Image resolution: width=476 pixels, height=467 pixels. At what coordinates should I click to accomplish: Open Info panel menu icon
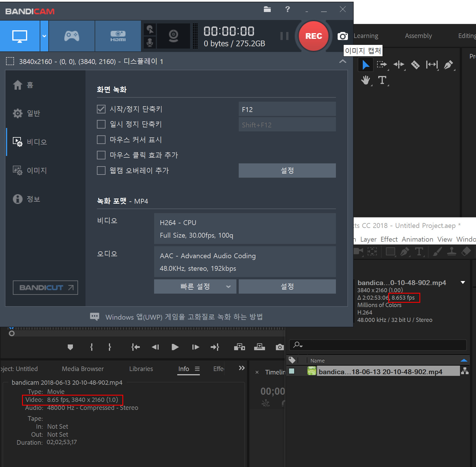[x=197, y=369]
